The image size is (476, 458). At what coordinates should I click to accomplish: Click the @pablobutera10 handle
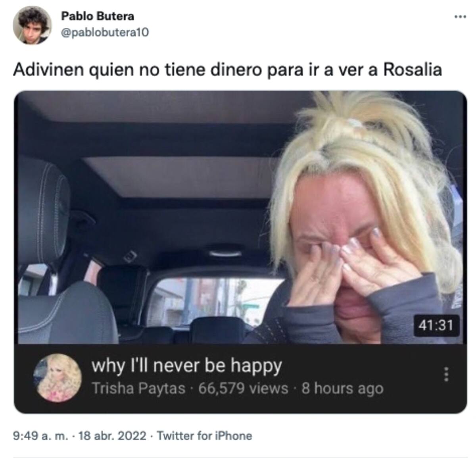pos(105,33)
